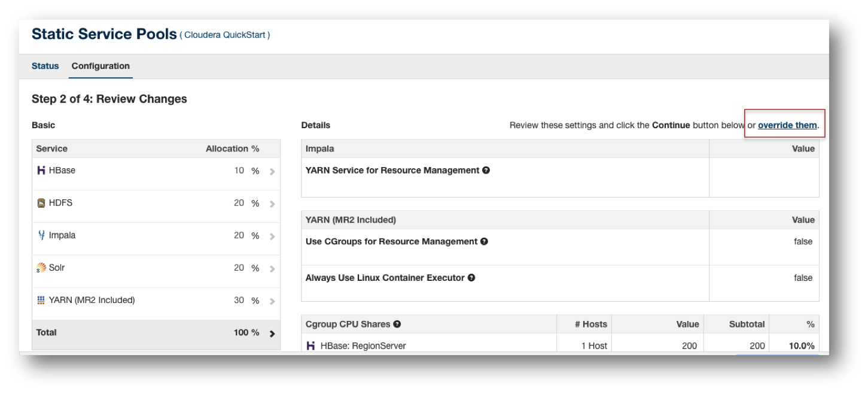Screen dimensions: 868x394
Task: Click the HBase service icon
Action: pos(41,171)
